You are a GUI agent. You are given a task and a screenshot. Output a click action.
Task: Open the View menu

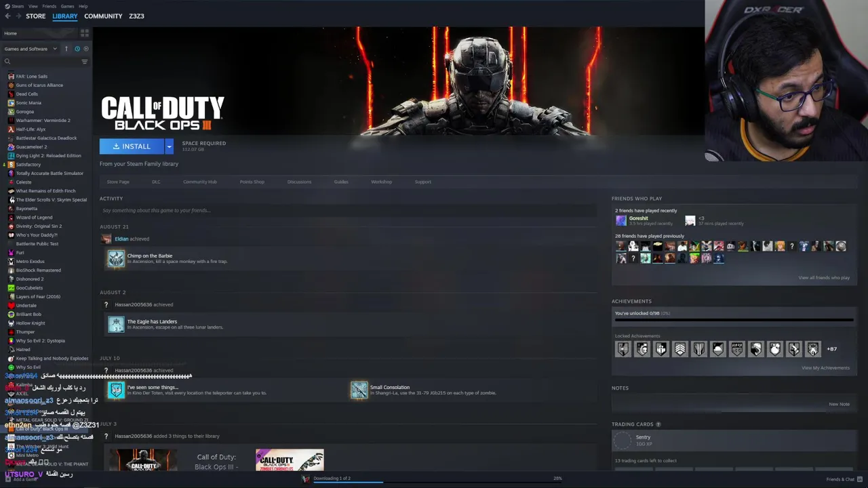[33, 6]
